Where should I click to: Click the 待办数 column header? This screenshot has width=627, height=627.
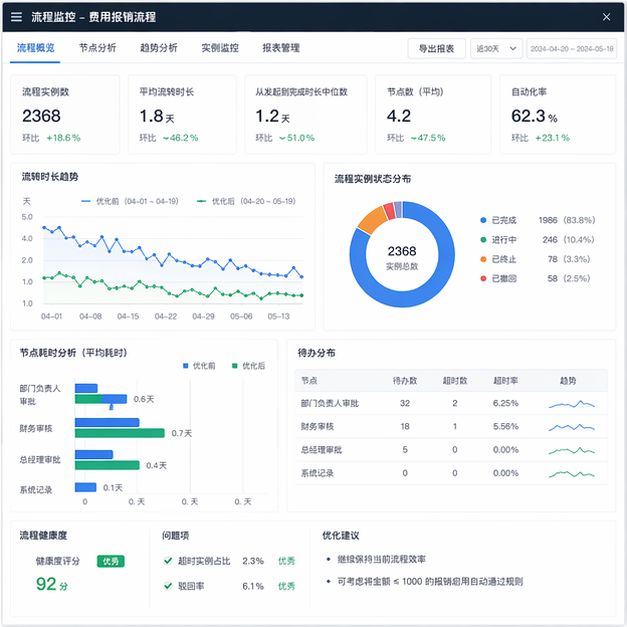tap(405, 381)
